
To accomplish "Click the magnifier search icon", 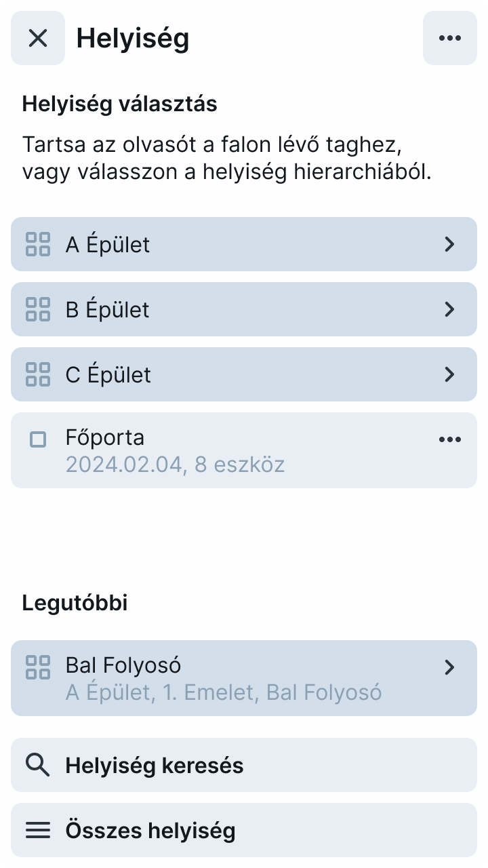I will point(38,765).
